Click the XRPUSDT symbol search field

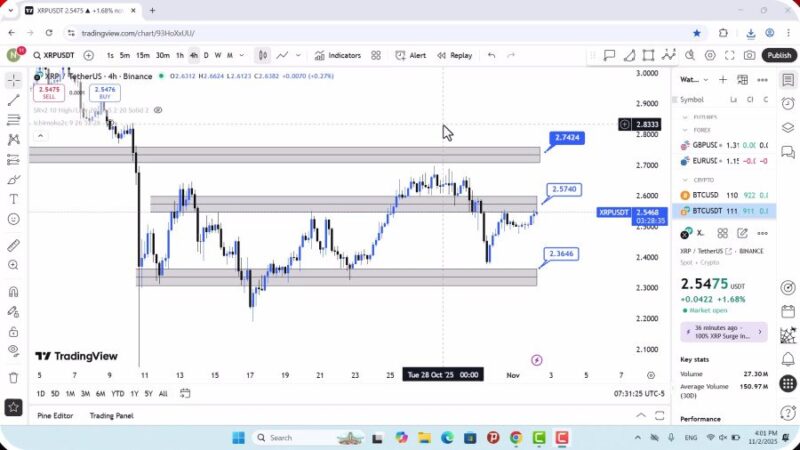(x=55, y=56)
